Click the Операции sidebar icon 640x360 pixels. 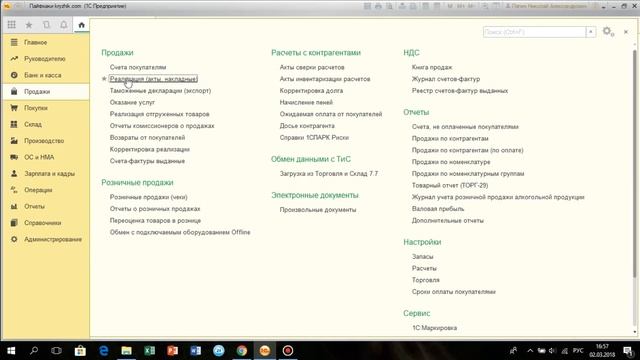tap(14, 190)
